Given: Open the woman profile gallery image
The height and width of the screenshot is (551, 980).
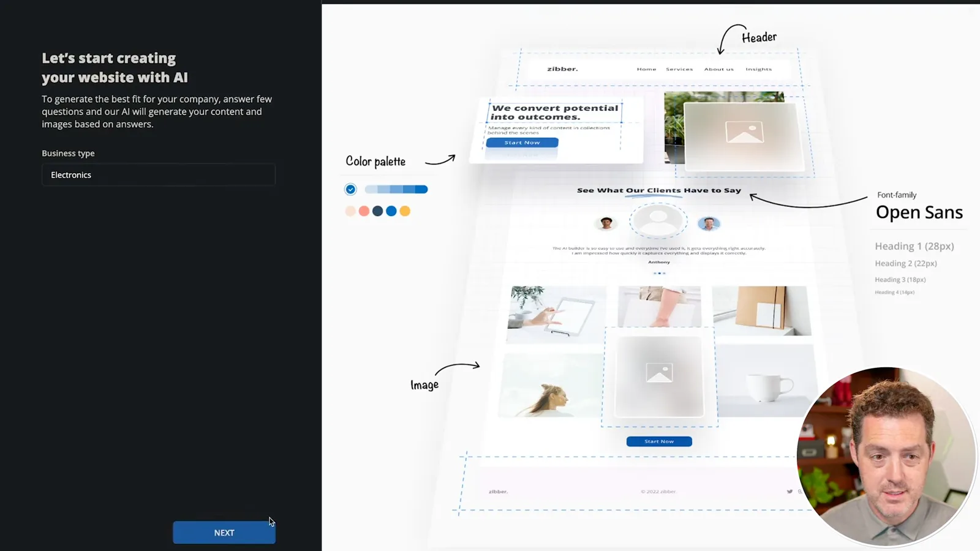Looking at the screenshot, I should coord(551,385).
